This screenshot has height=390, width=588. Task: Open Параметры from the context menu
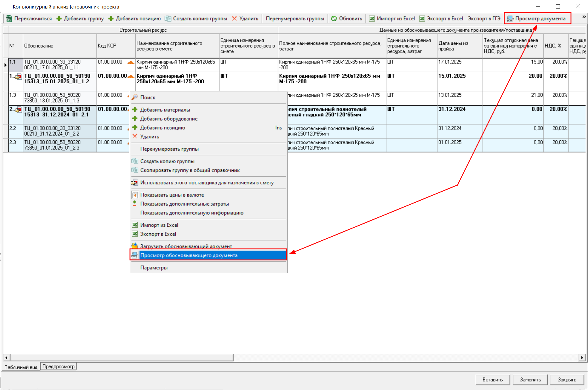(x=208, y=268)
